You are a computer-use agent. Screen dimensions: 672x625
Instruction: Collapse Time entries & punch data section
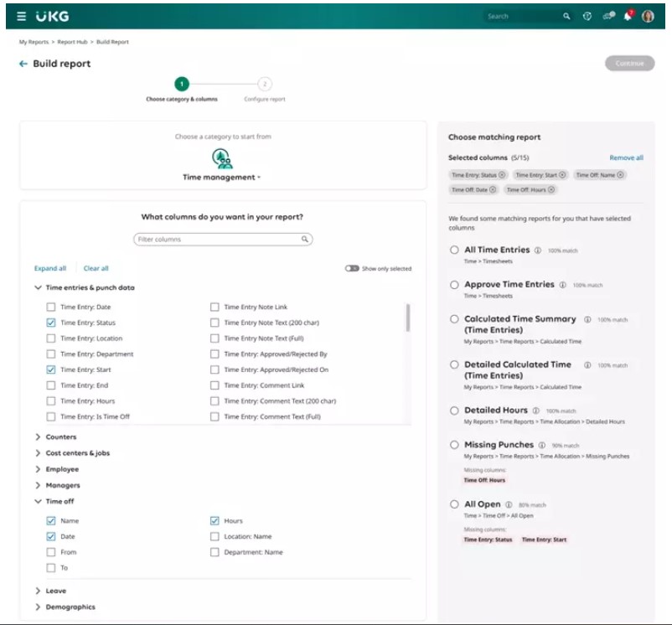point(38,287)
